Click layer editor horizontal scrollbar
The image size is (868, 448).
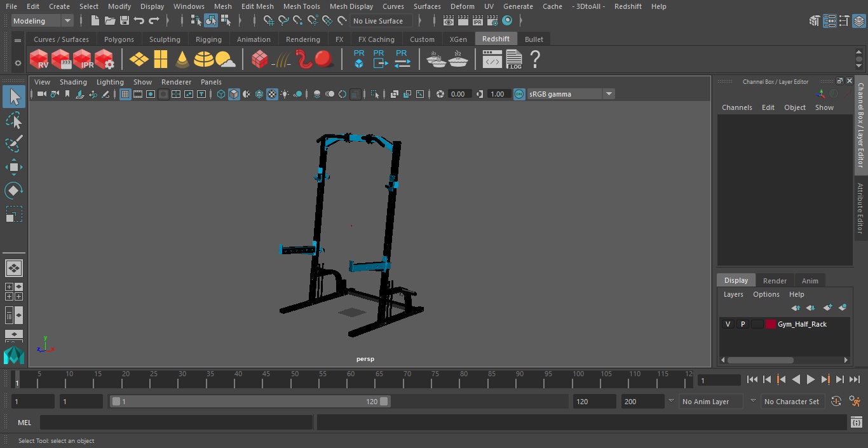(761, 360)
